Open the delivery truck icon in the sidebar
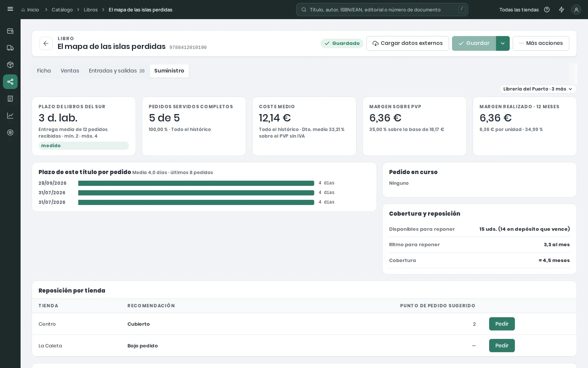Viewport: 588px width, 368px height. (x=10, y=48)
